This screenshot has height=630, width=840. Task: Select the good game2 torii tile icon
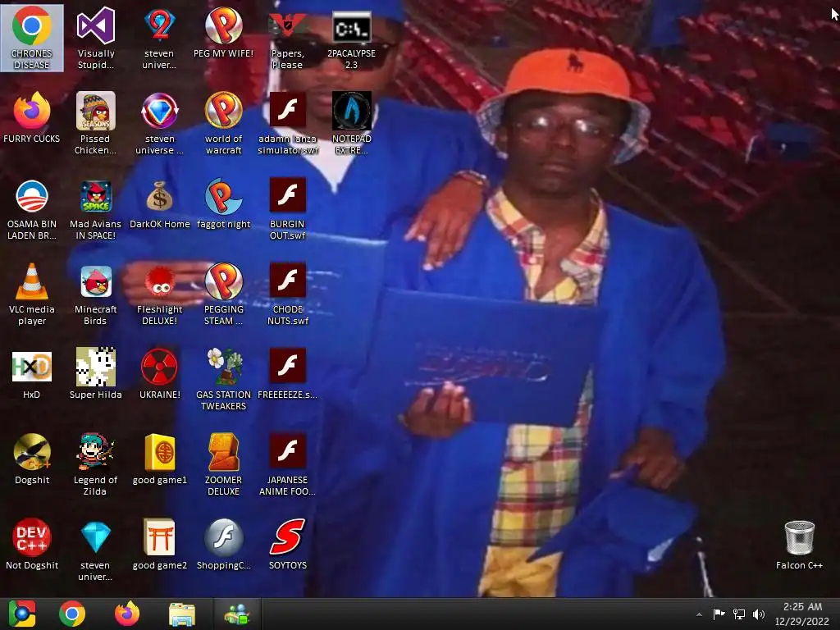pyautogui.click(x=159, y=544)
